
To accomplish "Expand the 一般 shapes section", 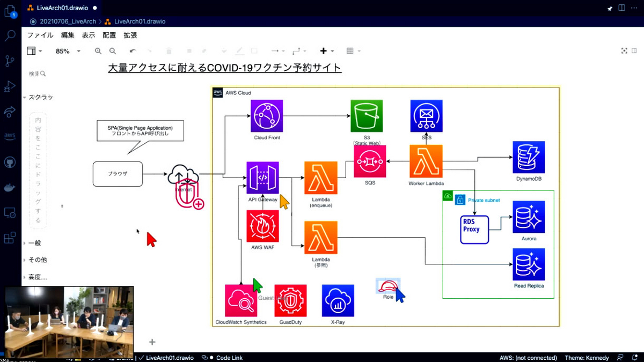I will [x=32, y=243].
